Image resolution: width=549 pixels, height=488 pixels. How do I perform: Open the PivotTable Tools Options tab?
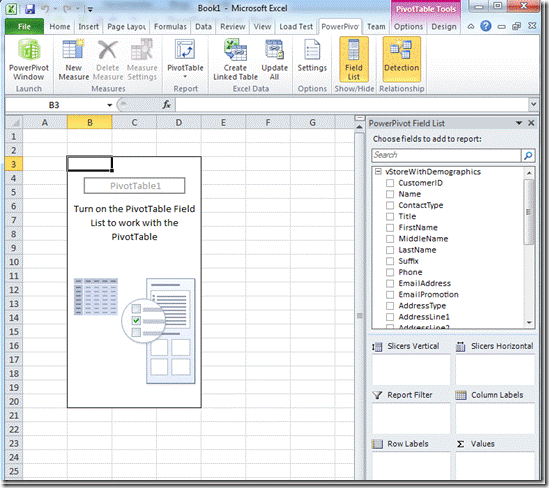pyautogui.click(x=408, y=27)
